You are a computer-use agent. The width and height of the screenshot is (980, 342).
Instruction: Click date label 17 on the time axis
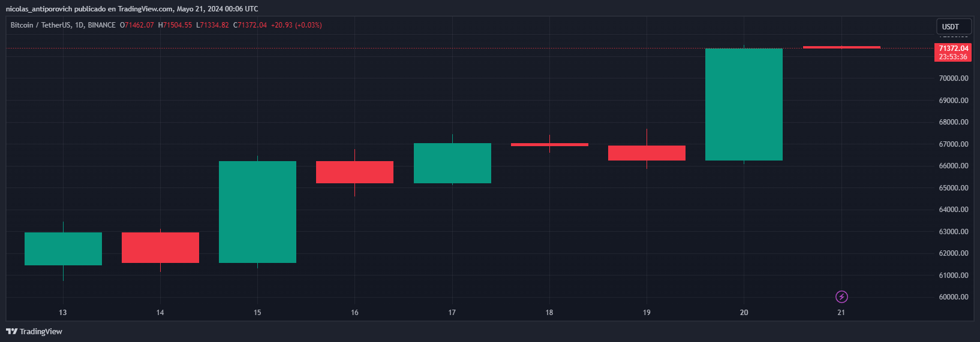(x=452, y=312)
